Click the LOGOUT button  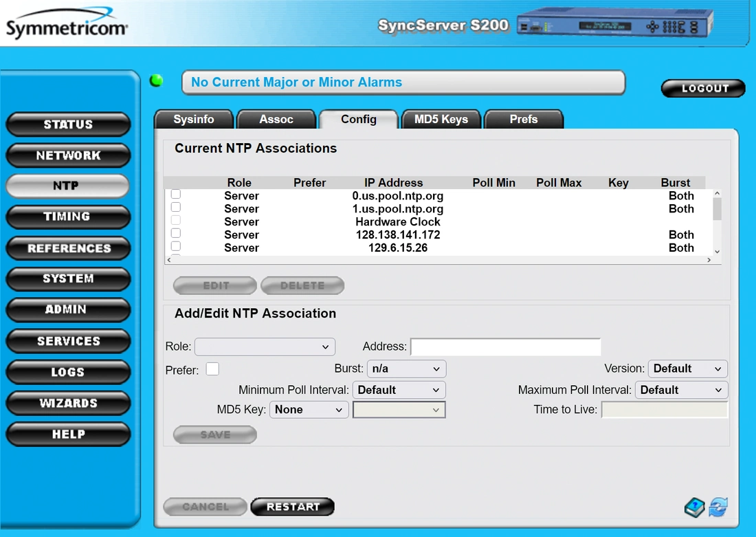[703, 89]
